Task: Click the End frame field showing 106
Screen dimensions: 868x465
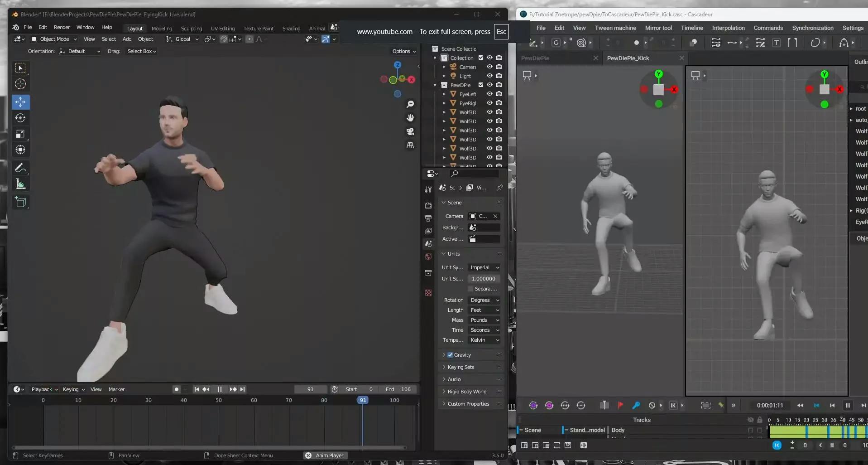Action: [x=399, y=389]
